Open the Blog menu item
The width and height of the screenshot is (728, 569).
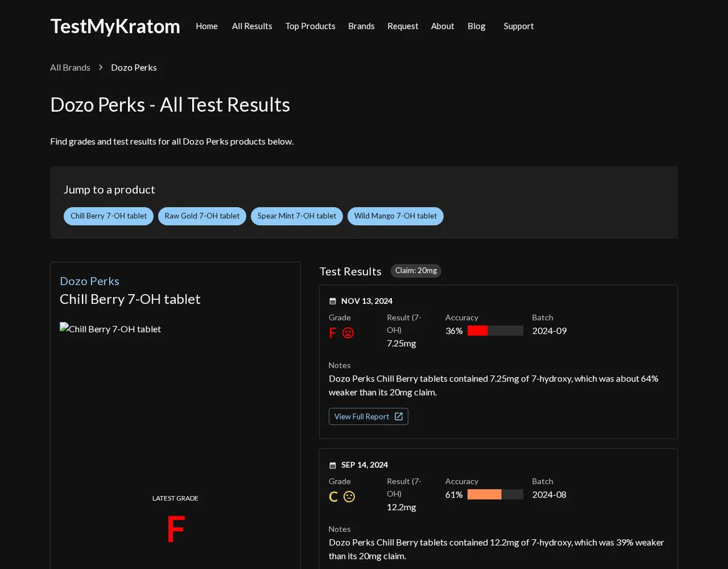[x=476, y=26]
